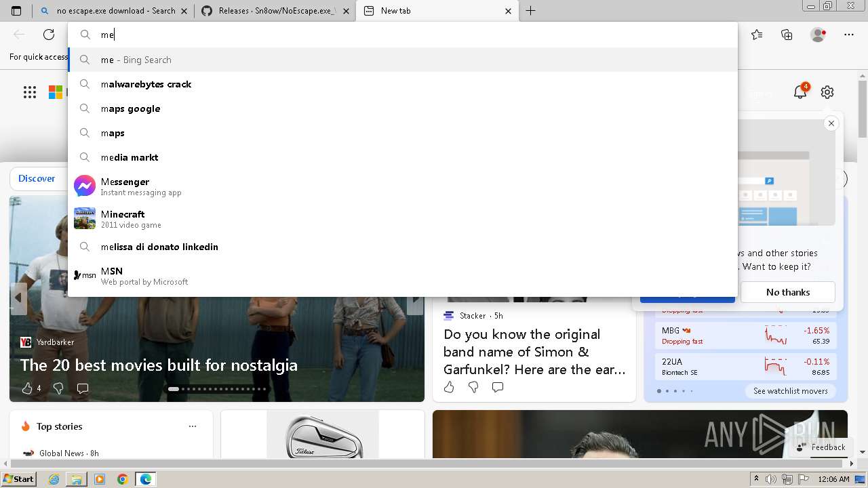Open the Titleist golf club ad thumbnail
Viewport: 868px width, 488px height.
click(x=323, y=434)
